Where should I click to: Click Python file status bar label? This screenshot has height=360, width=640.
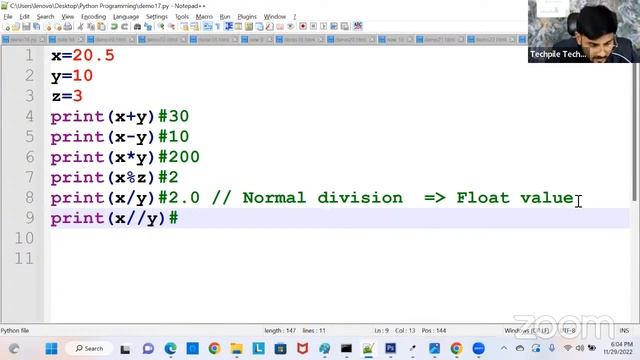coord(15,331)
